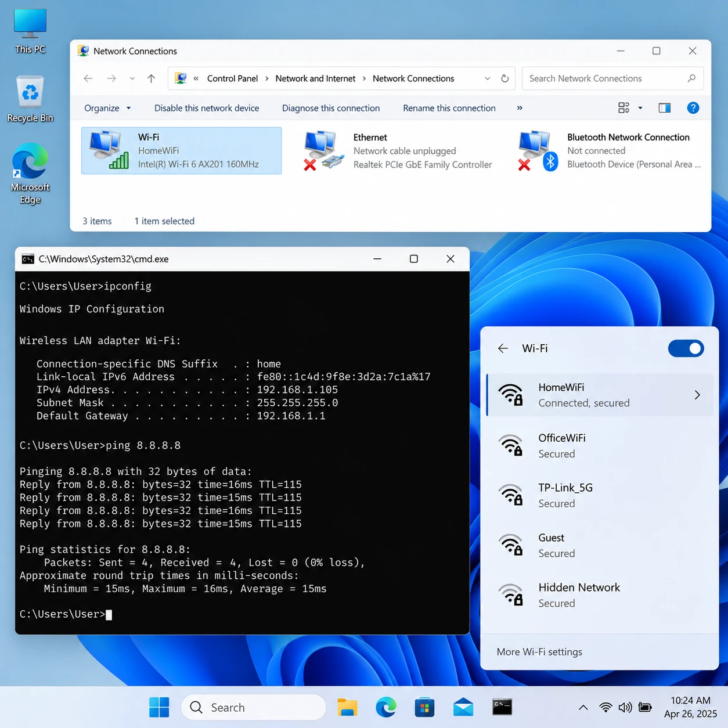
Task: Open File Explorer from taskbar
Action: pos(347,707)
